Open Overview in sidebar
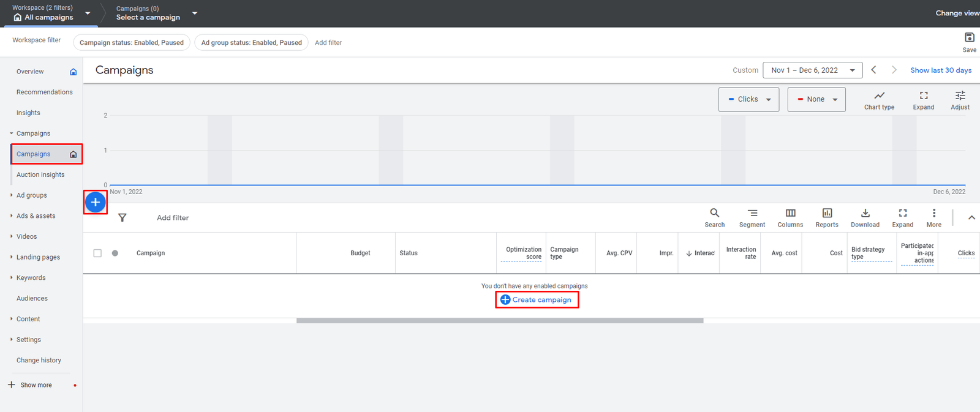The width and height of the screenshot is (980, 412). tap(30, 72)
